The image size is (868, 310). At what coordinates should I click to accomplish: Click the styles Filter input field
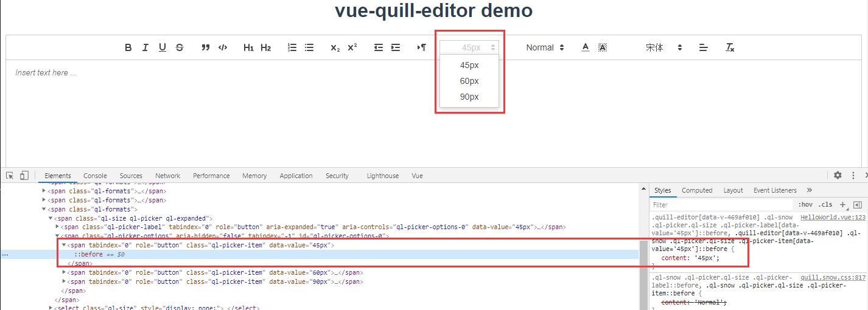coord(723,205)
